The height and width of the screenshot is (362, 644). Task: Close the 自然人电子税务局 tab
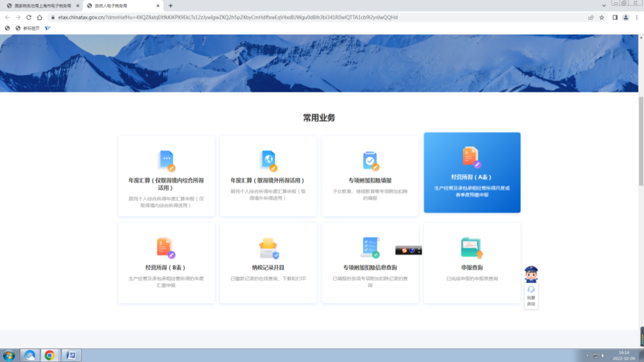pyautogui.click(x=157, y=6)
